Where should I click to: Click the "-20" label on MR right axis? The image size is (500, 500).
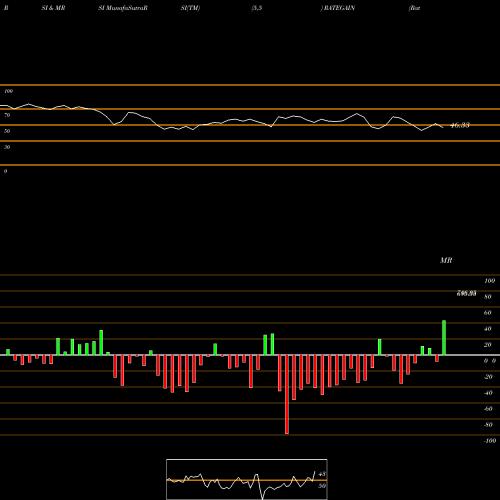(x=488, y=377)
